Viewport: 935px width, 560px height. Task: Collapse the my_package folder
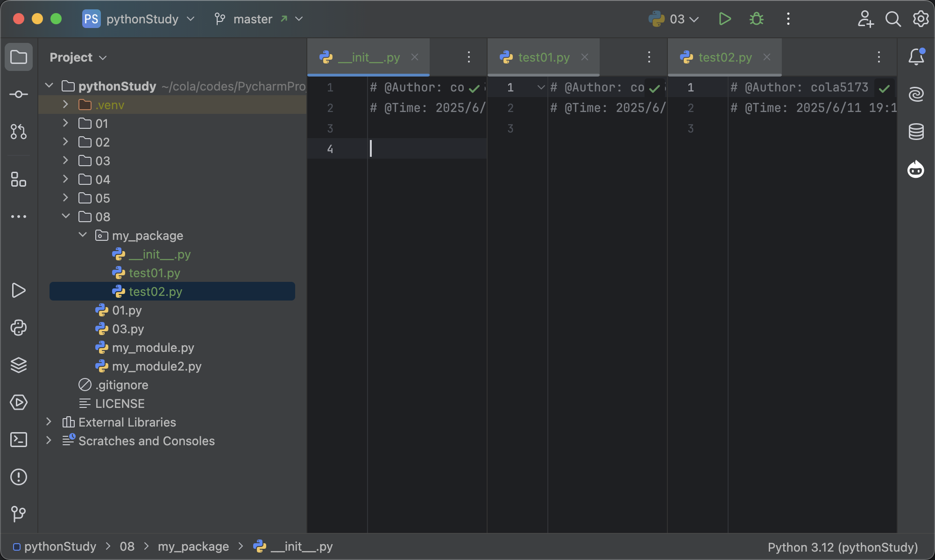pos(83,235)
